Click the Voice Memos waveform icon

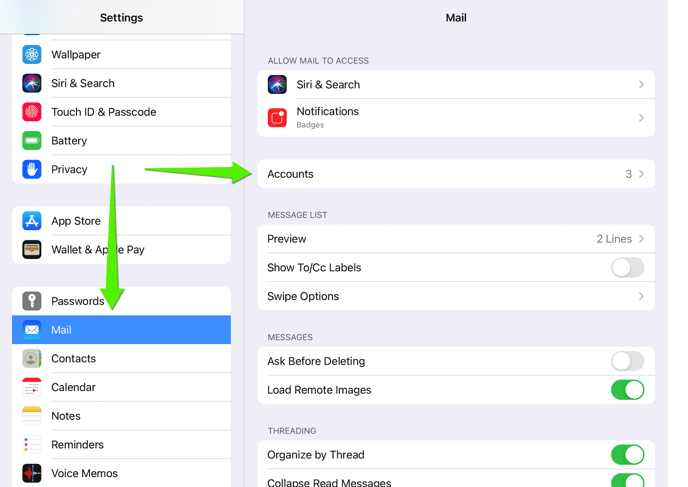pyautogui.click(x=32, y=473)
